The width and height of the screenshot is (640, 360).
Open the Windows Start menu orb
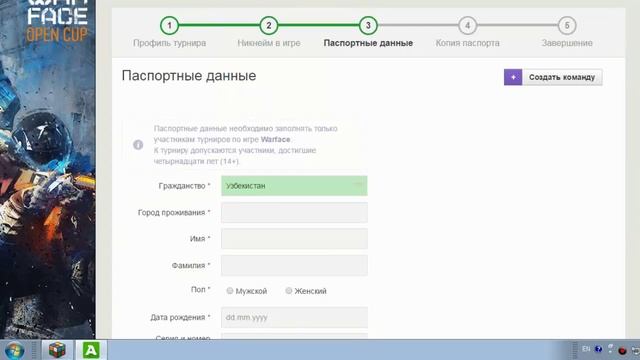(x=14, y=351)
